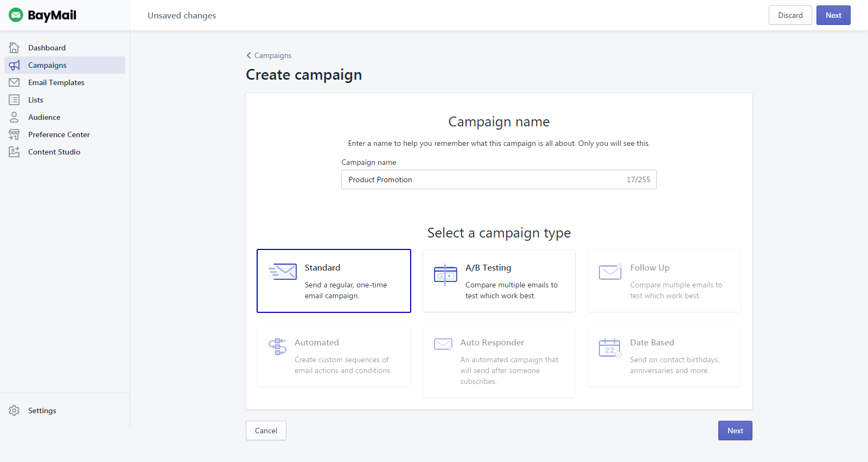This screenshot has height=462, width=868.
Task: Click the '17/255' character counter
Action: pyautogui.click(x=639, y=179)
